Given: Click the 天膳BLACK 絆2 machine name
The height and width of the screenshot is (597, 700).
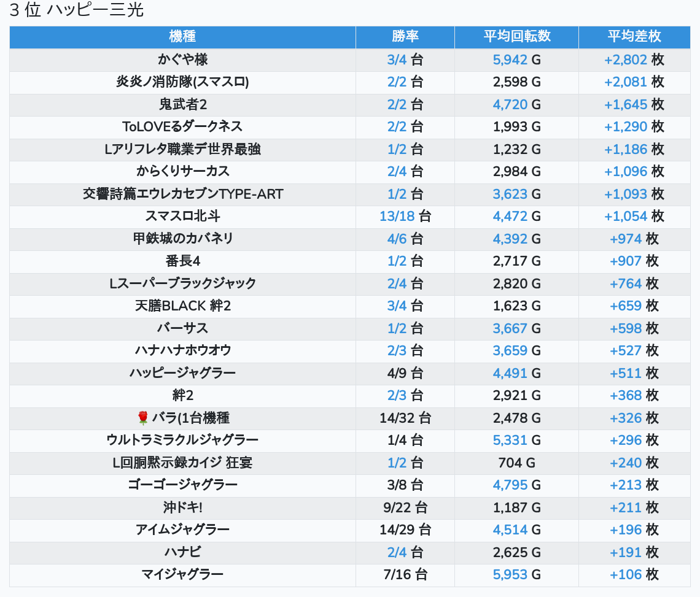Looking at the screenshot, I should (182, 306).
